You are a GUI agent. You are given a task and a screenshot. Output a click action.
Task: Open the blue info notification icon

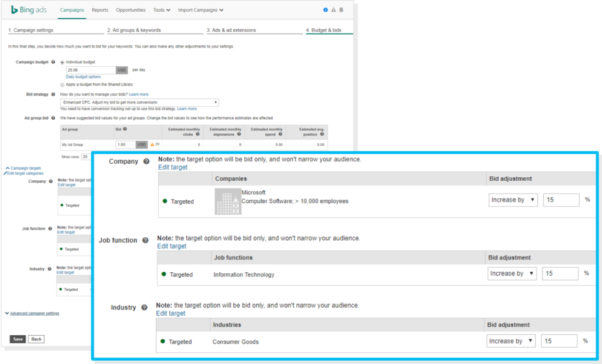click(x=326, y=10)
